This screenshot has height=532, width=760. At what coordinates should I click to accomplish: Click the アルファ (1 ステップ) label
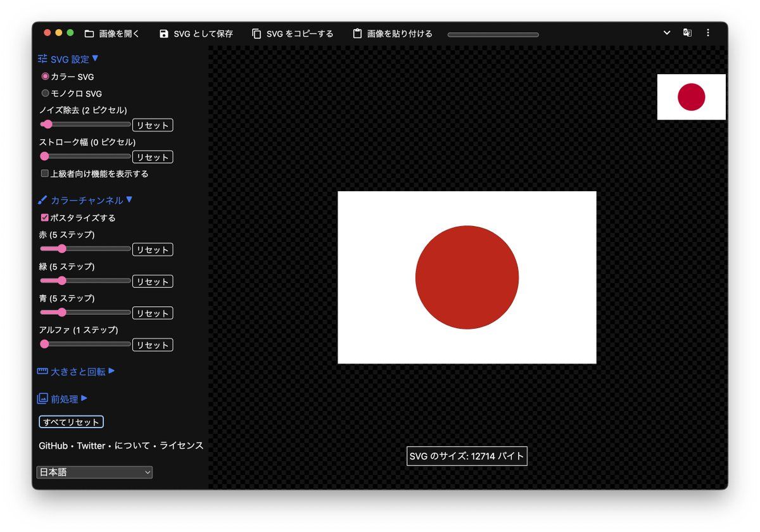pyautogui.click(x=79, y=330)
